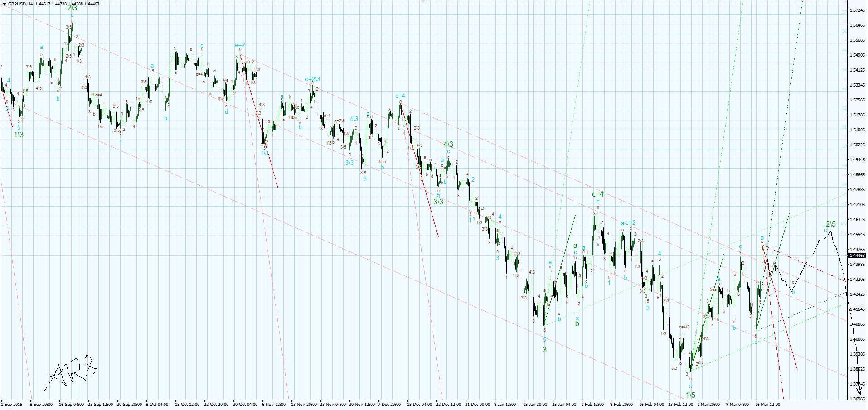Click the cyan c=4 wave label
868x410 pixels.
(x=400, y=96)
